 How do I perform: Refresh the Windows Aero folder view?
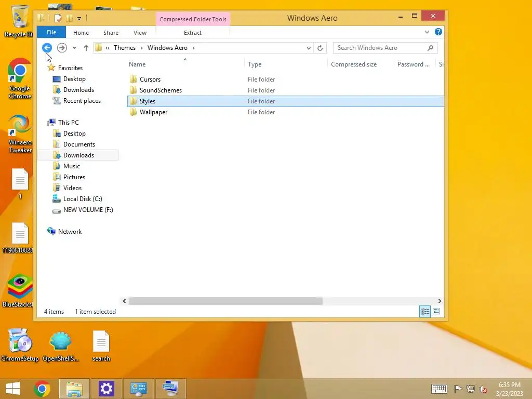coord(320,48)
